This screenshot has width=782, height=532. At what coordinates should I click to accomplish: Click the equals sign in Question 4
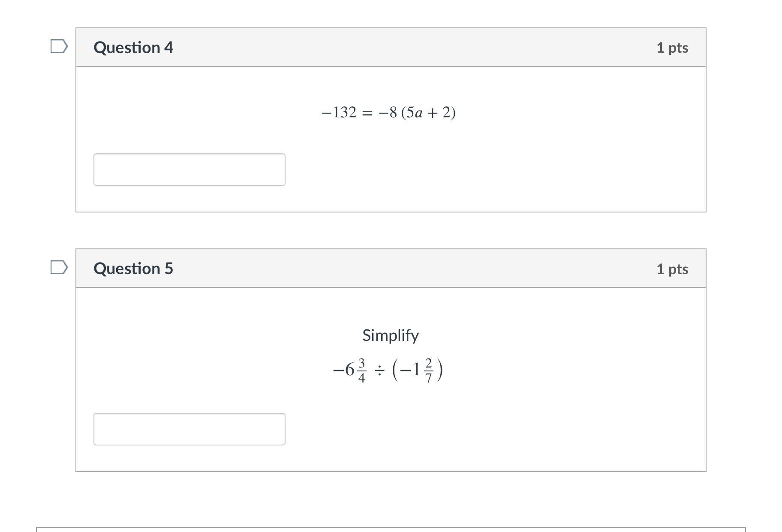pos(367,113)
